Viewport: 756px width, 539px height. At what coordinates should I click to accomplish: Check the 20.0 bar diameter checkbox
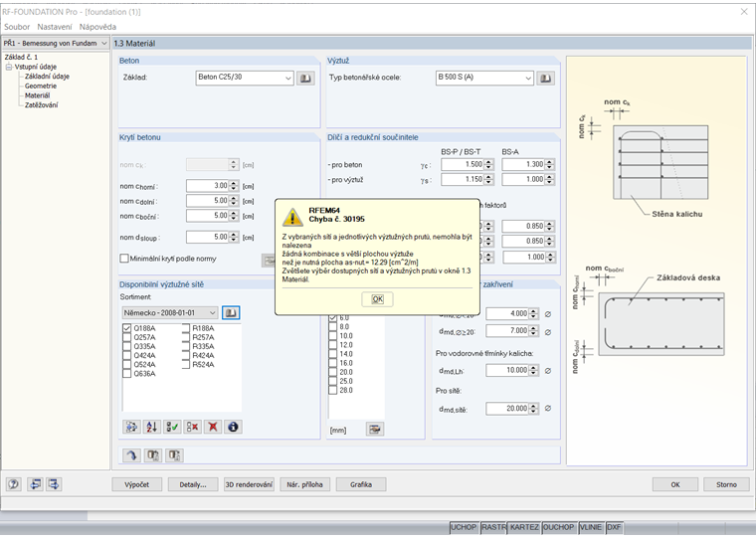(332, 372)
